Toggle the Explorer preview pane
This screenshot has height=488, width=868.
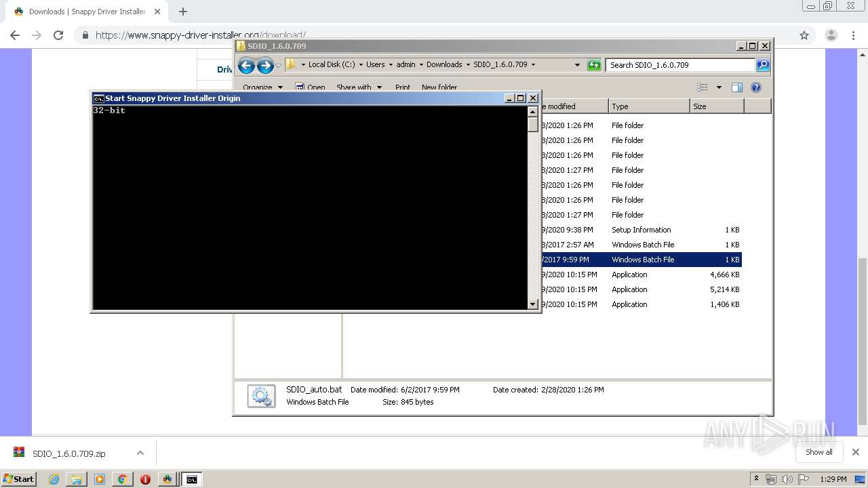(x=737, y=87)
